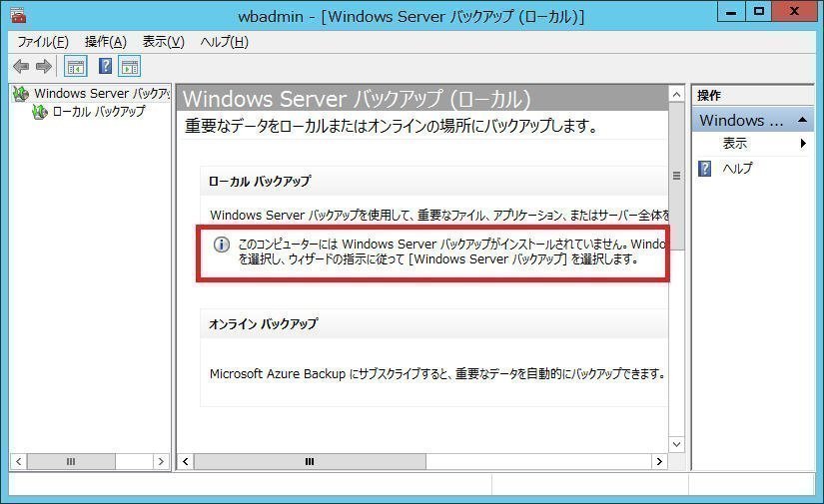This screenshot has height=504, width=824.
Task: Click the center pane horizontal scrollbar thumb
Action: click(310, 461)
